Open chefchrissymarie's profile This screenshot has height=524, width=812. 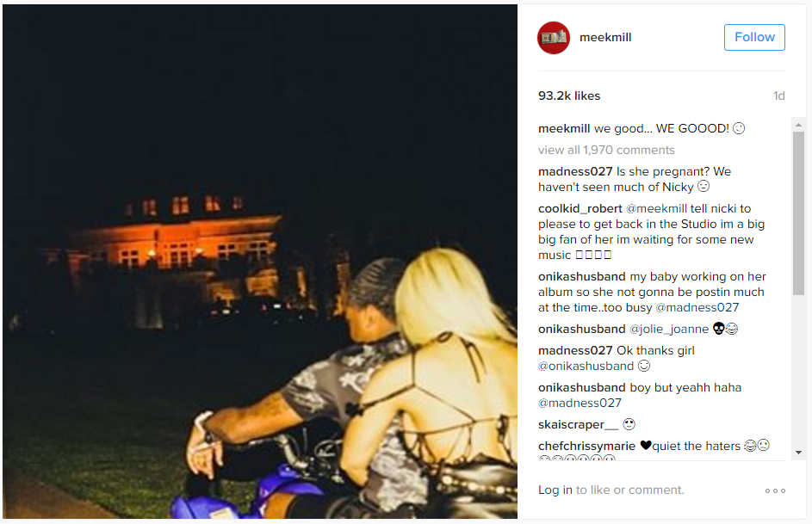click(586, 446)
